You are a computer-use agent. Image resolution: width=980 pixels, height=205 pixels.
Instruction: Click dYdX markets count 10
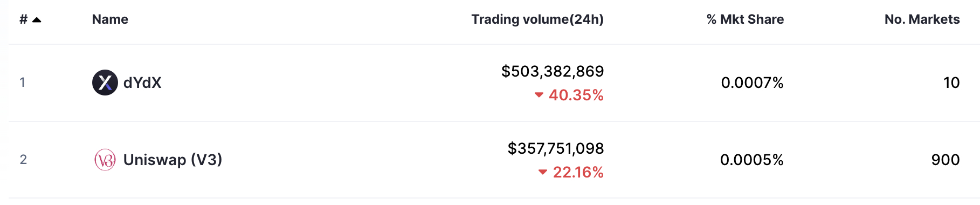pos(951,83)
